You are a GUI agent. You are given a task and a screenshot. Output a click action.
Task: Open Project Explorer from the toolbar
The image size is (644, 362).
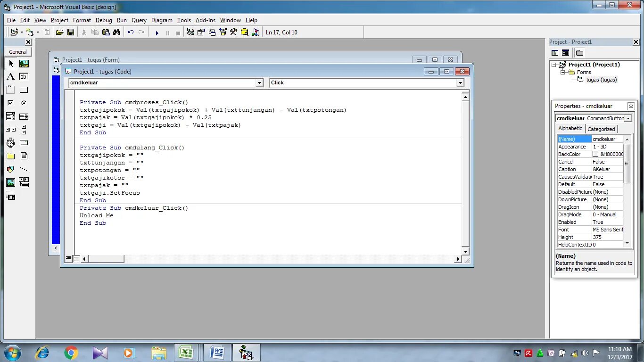click(x=190, y=32)
